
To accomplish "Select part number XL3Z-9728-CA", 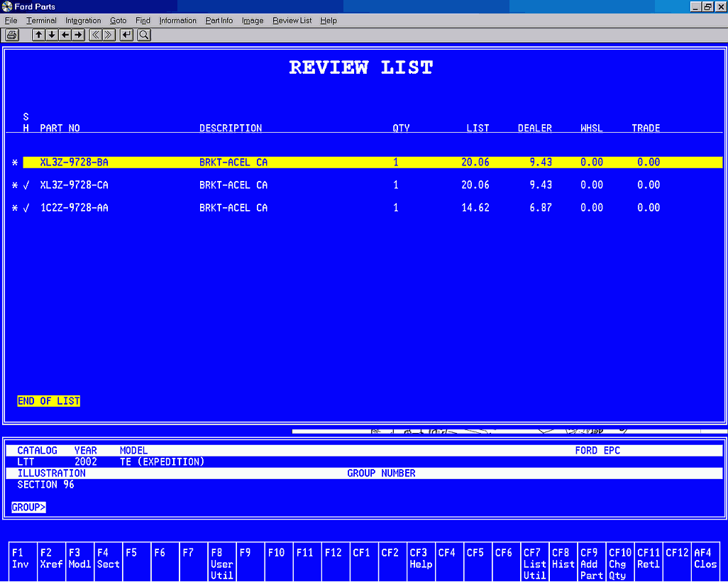I will [75, 185].
